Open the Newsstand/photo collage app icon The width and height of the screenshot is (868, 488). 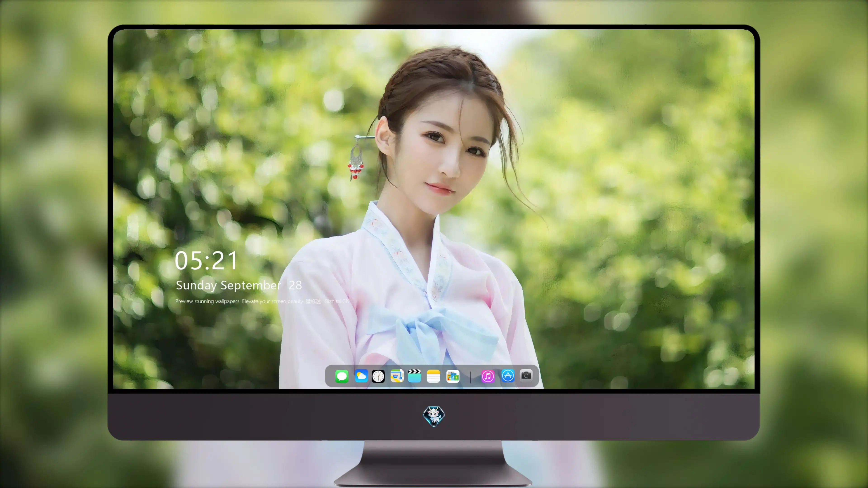(x=453, y=376)
